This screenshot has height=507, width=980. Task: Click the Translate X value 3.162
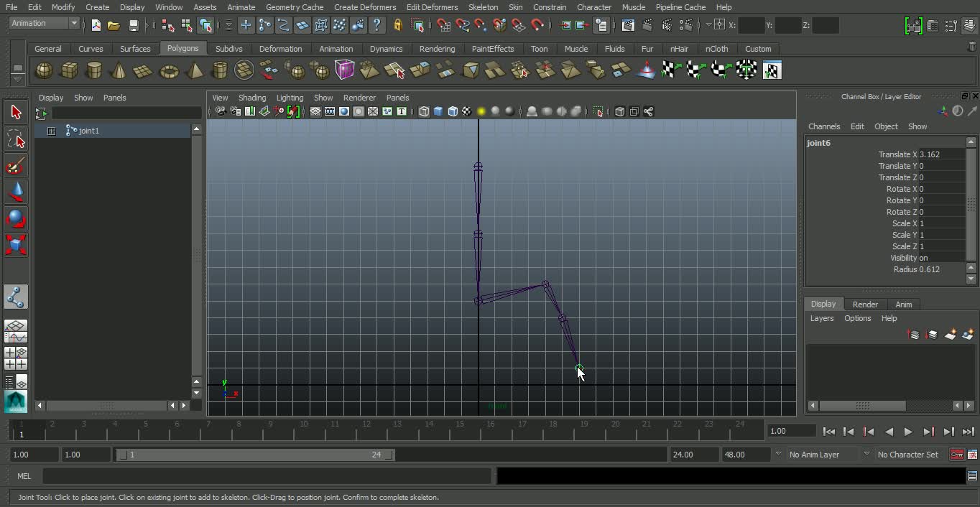point(941,154)
